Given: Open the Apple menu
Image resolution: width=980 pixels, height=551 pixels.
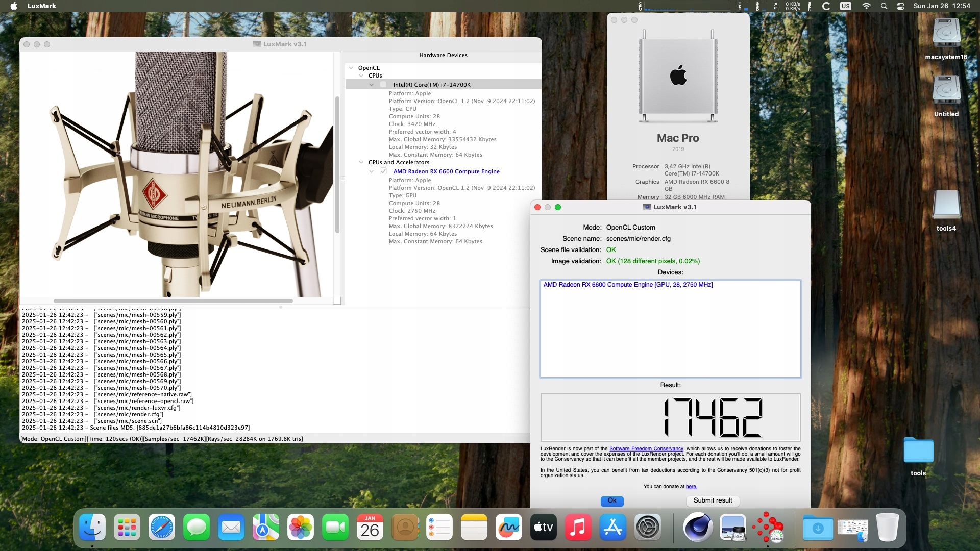Looking at the screenshot, I should 14,6.
